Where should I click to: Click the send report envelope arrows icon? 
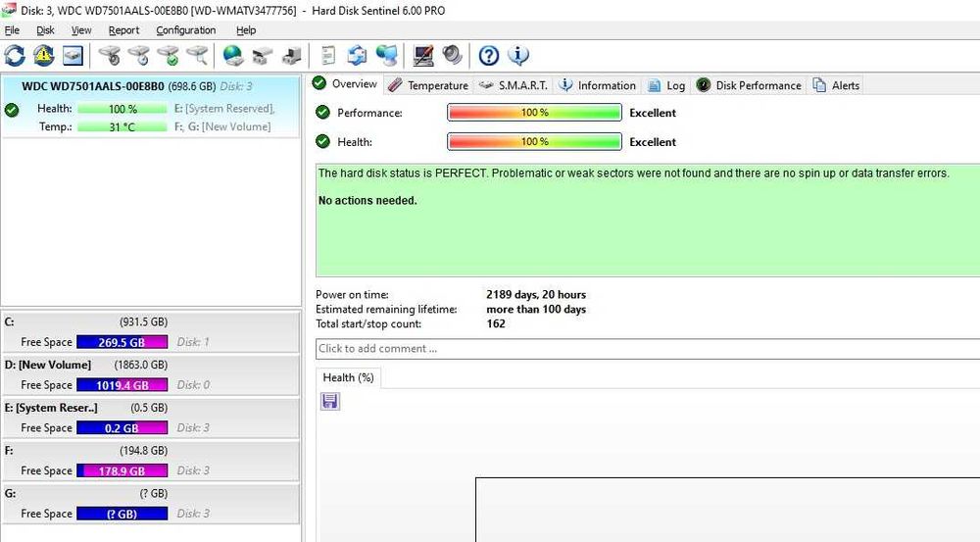357,56
